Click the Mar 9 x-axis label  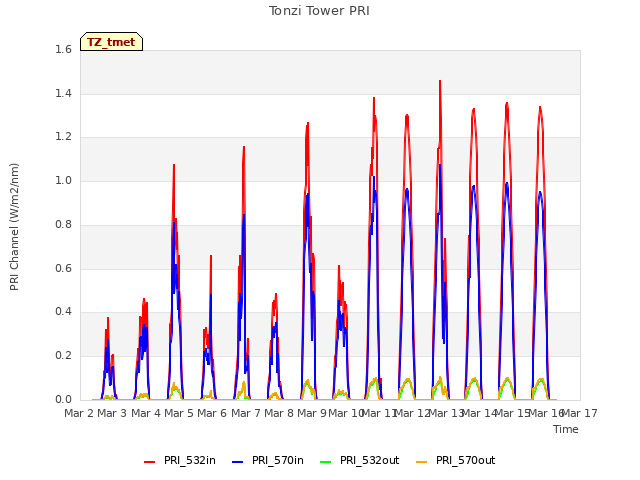click(x=312, y=413)
